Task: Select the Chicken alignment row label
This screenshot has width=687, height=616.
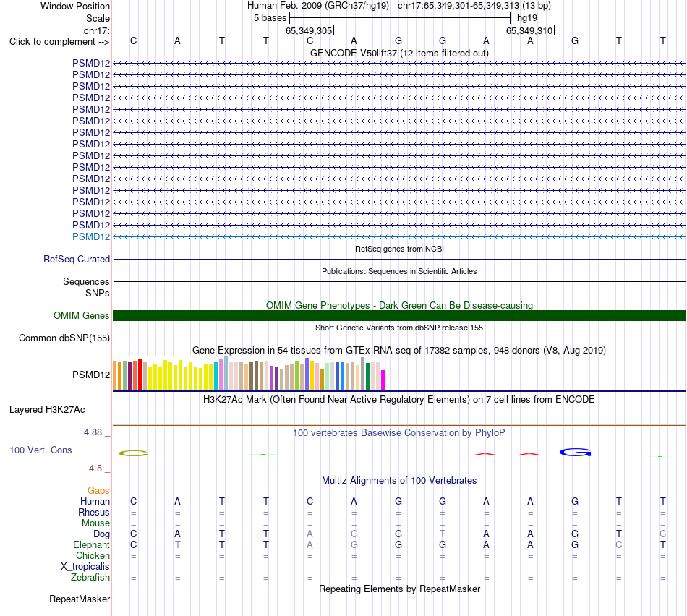Action: (93, 555)
